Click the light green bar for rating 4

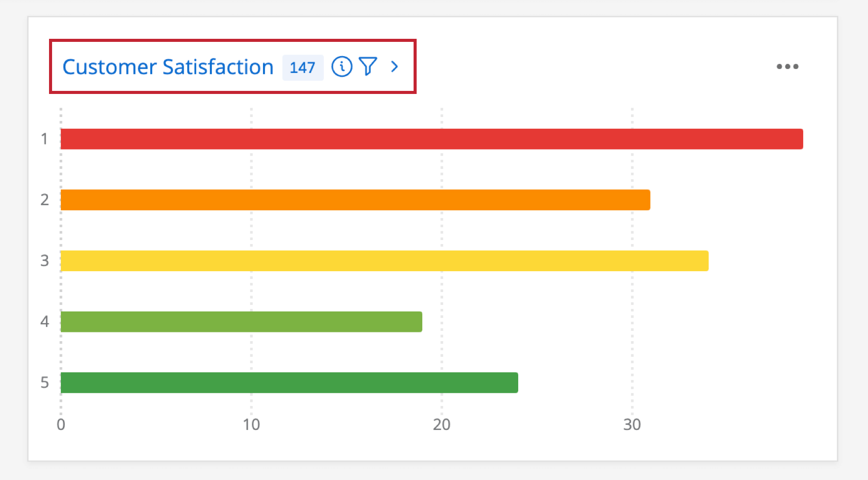tap(240, 321)
